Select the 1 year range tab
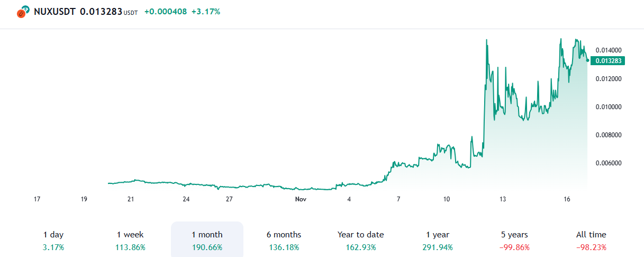 pyautogui.click(x=438, y=240)
